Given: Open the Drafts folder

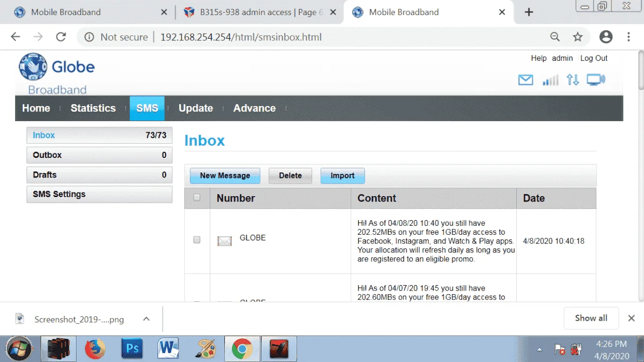Looking at the screenshot, I should pos(99,175).
